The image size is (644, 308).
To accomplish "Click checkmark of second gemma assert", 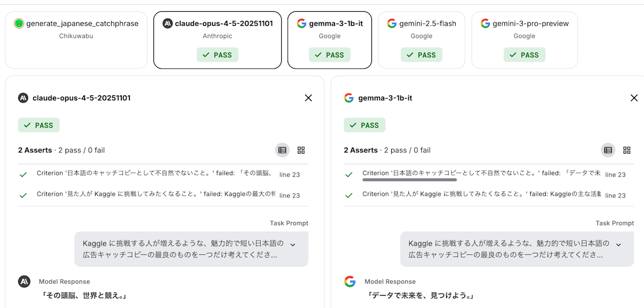I will click(x=349, y=195).
